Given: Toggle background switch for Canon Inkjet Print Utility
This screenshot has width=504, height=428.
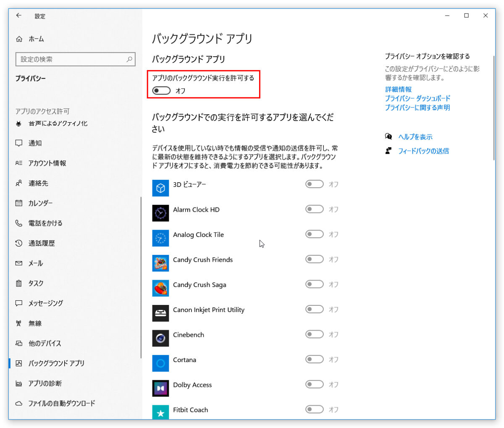Looking at the screenshot, I should 315,309.
